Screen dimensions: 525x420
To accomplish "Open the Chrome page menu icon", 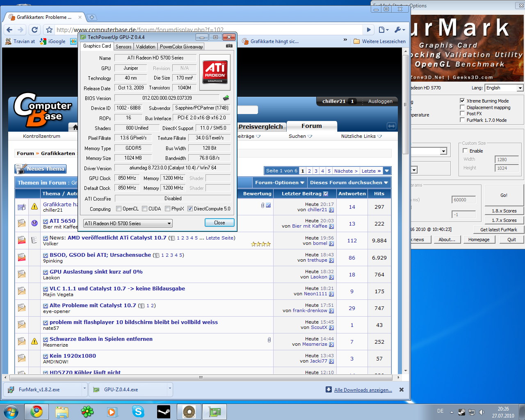I will click(383, 30).
